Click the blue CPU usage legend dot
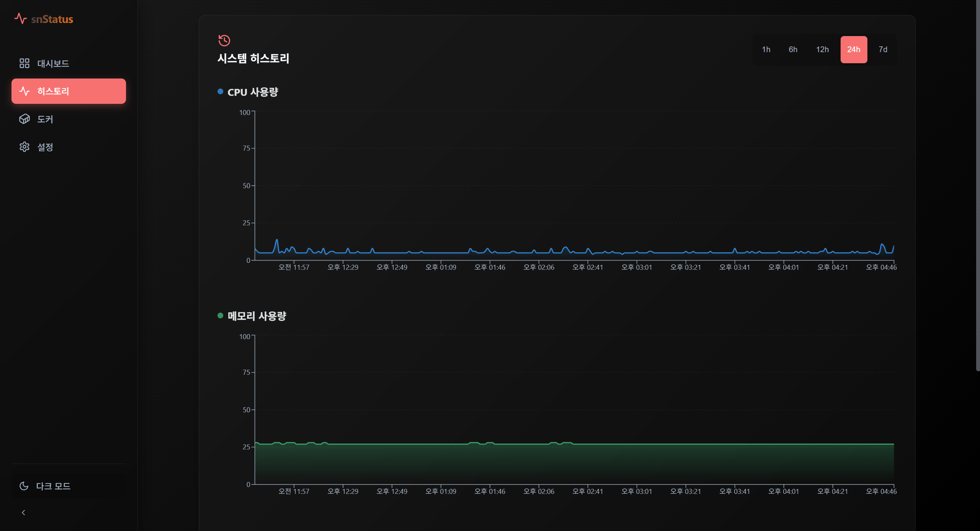Image resolution: width=980 pixels, height=531 pixels. coord(220,92)
